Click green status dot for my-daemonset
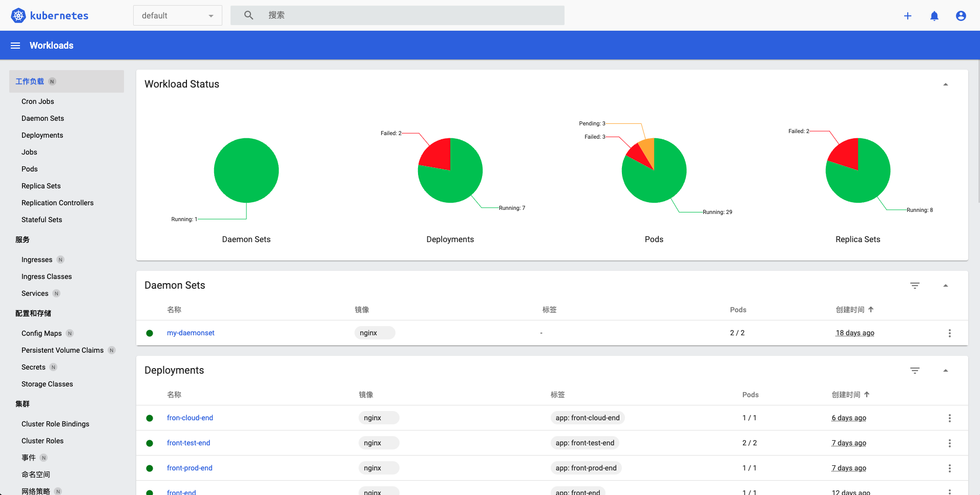The width and height of the screenshot is (980, 495). tap(150, 333)
